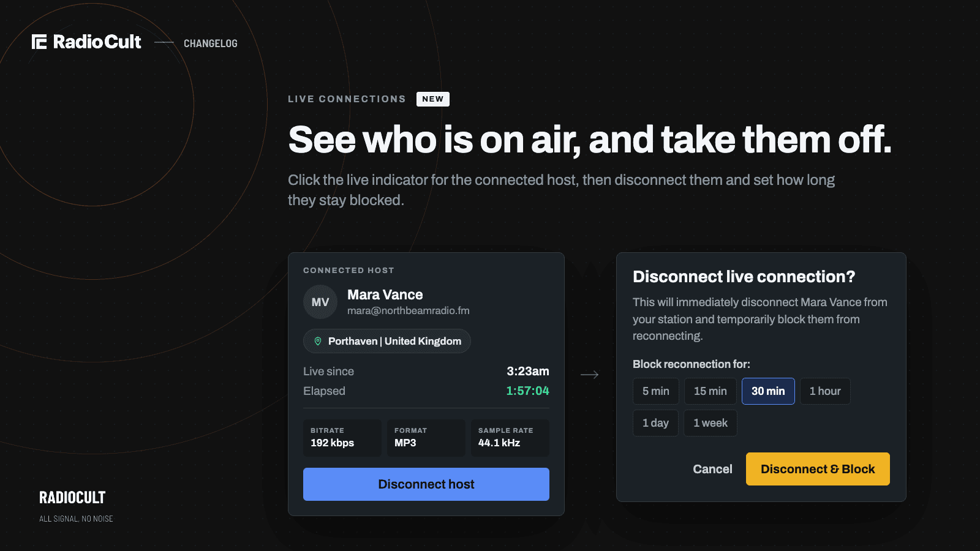Click the Disconnect live connection? dialog title
The height and width of the screenshot is (551, 980).
(x=744, y=277)
